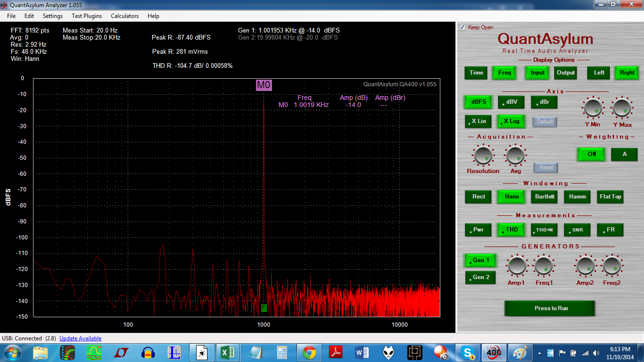Image resolution: width=644 pixels, height=362 pixels.
Task: Toggle the Keep Open checkbox
Action: click(x=462, y=27)
